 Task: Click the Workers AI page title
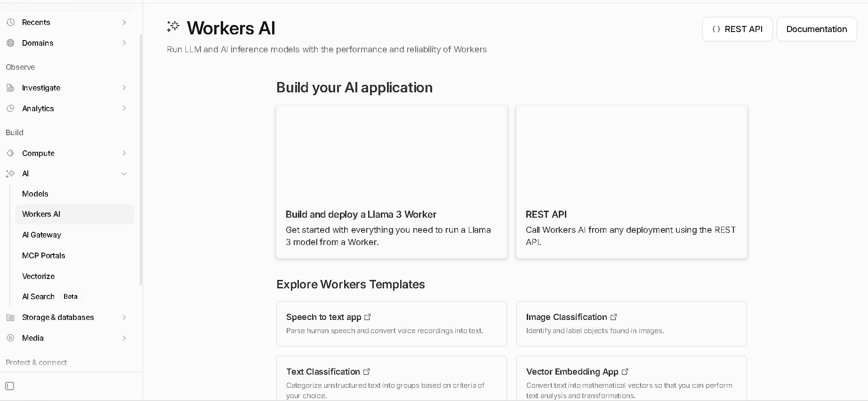tap(231, 28)
